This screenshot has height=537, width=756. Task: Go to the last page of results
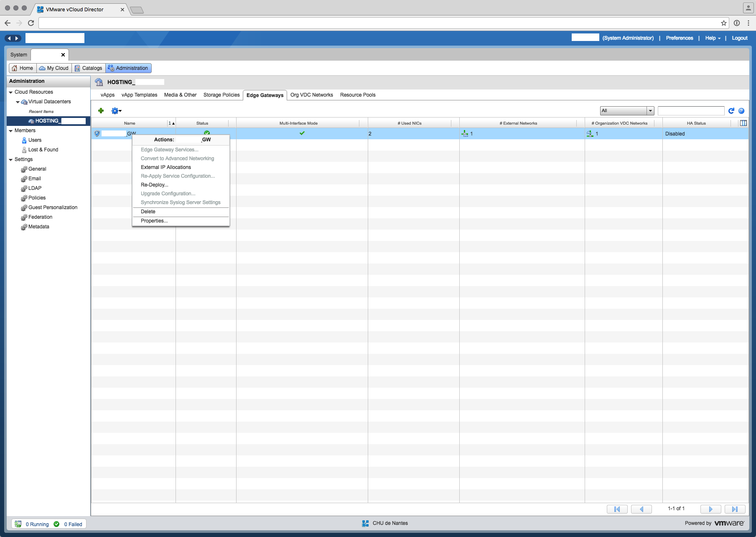point(735,509)
